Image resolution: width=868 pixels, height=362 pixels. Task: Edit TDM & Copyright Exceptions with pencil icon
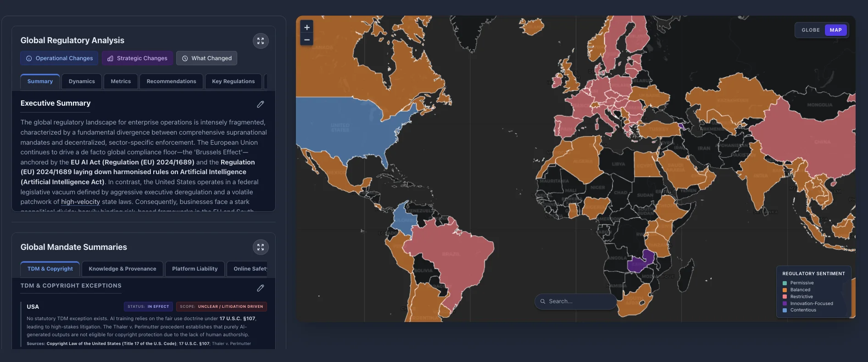261,288
